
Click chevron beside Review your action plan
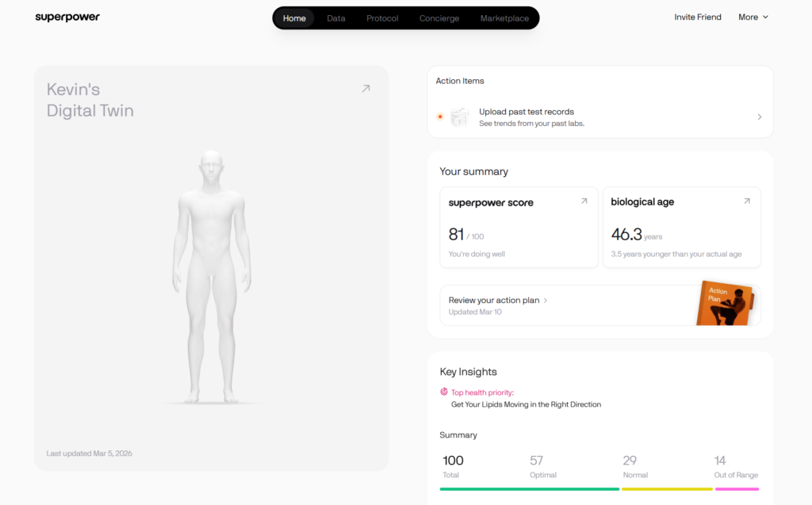(546, 300)
